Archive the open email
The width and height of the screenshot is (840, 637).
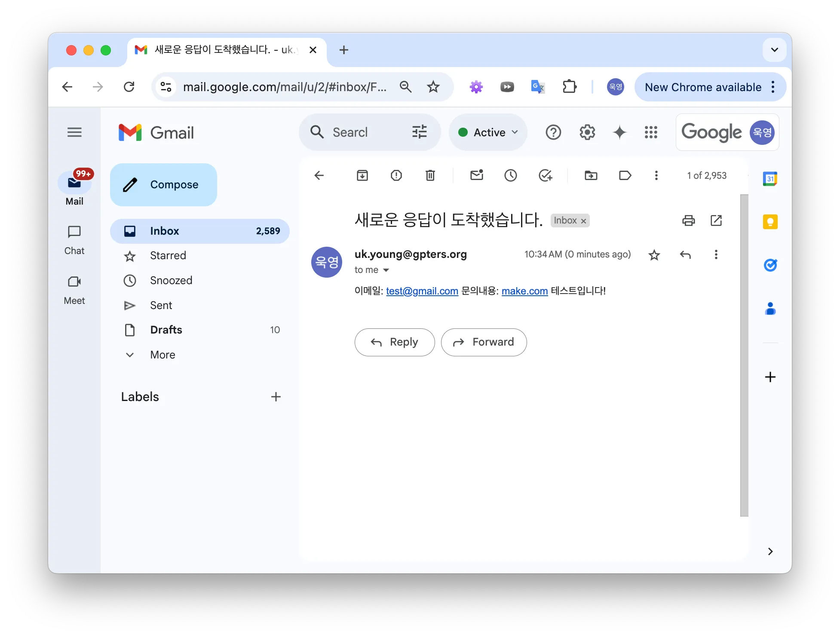[x=362, y=175]
